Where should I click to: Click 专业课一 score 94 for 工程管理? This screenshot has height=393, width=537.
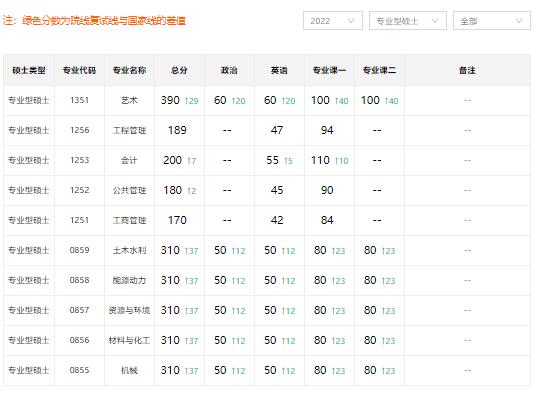(x=327, y=130)
